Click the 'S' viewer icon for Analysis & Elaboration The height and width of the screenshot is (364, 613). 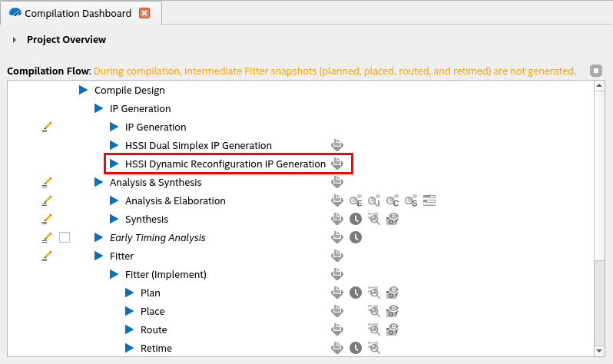pyautogui.click(x=410, y=200)
